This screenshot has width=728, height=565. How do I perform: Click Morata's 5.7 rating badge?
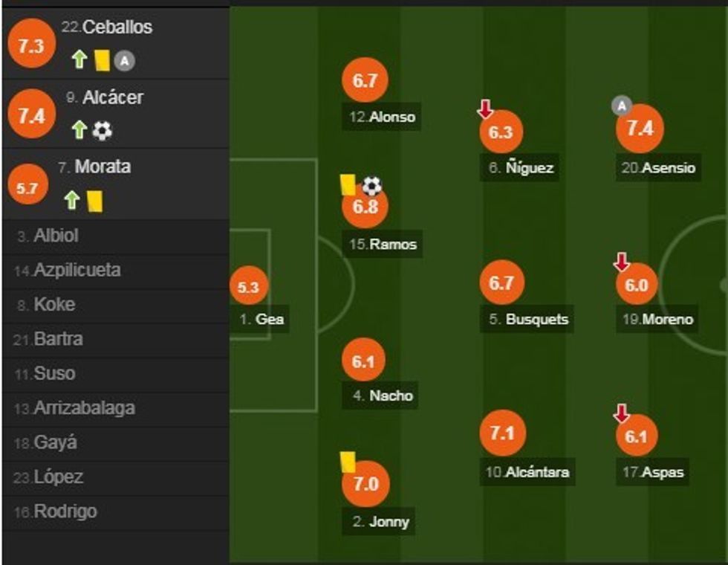(x=27, y=188)
